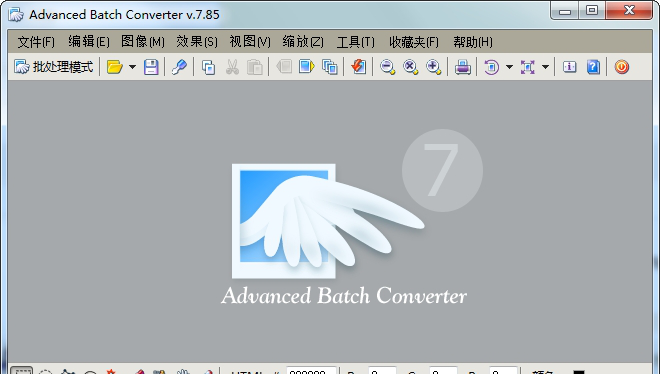Click the stacked images icon
Viewport: 660px width, 388px height.
point(330,67)
